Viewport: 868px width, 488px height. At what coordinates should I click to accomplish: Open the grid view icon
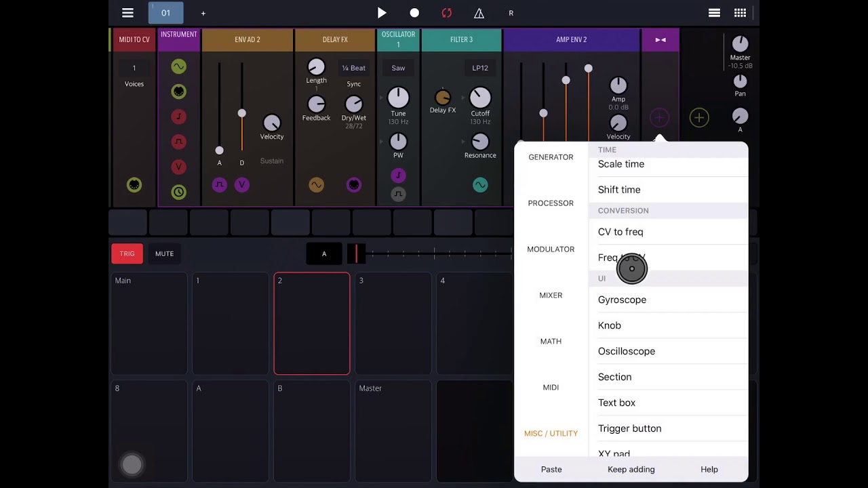pos(741,13)
